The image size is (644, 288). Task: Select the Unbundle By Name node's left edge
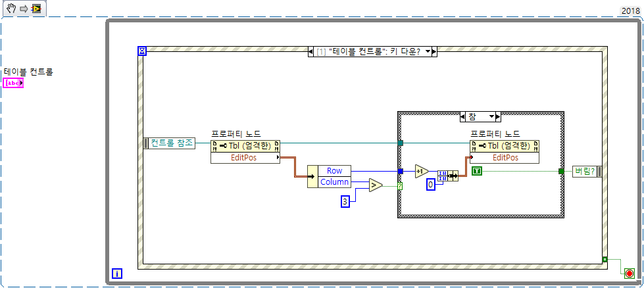(313, 176)
